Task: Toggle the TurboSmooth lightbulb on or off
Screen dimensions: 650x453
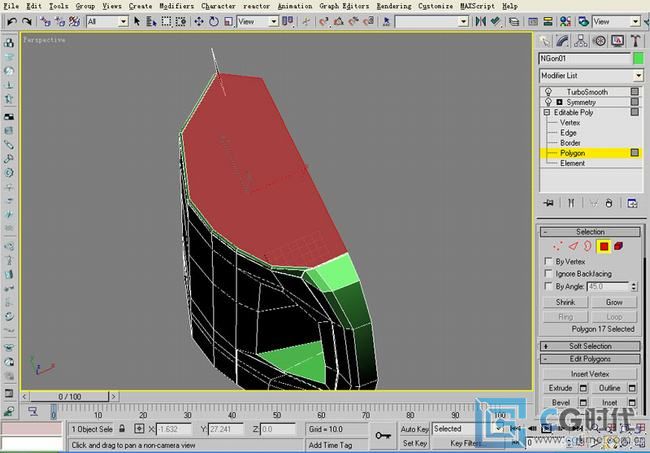Action: click(548, 92)
